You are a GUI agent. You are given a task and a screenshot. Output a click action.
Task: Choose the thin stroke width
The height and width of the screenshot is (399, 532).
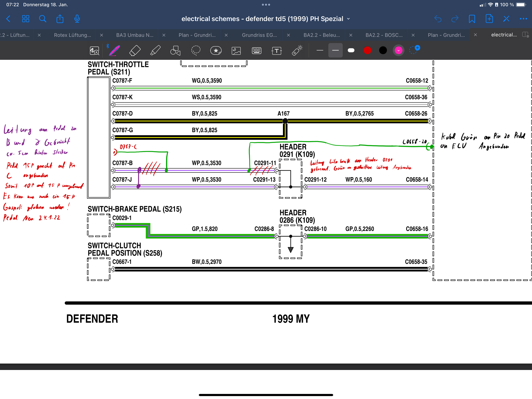[x=320, y=50]
